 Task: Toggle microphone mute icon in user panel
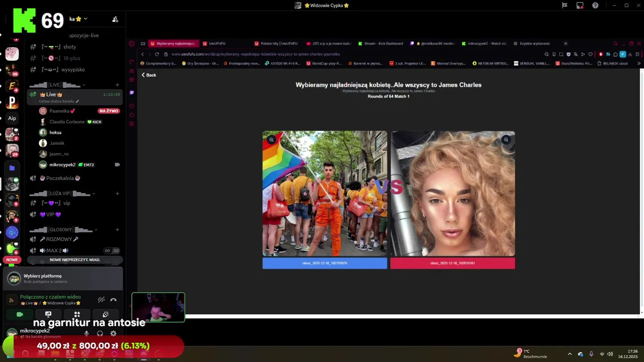[x=87, y=333]
